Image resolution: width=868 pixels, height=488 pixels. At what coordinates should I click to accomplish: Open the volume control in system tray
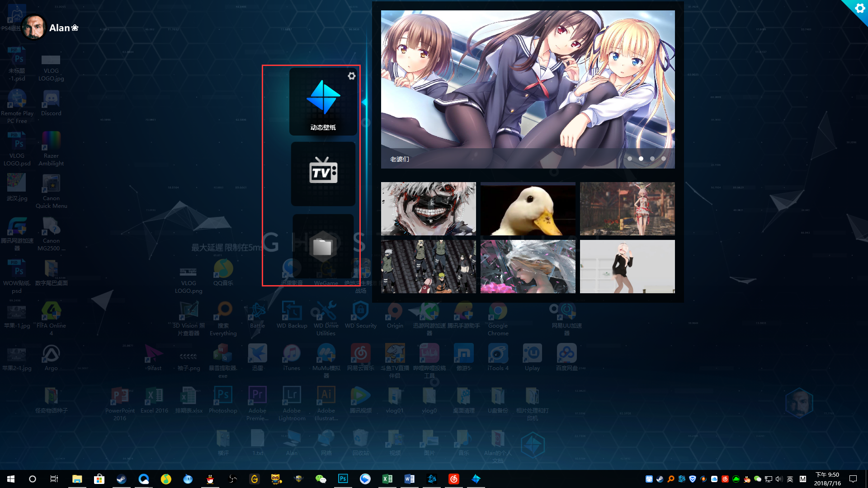(x=779, y=479)
